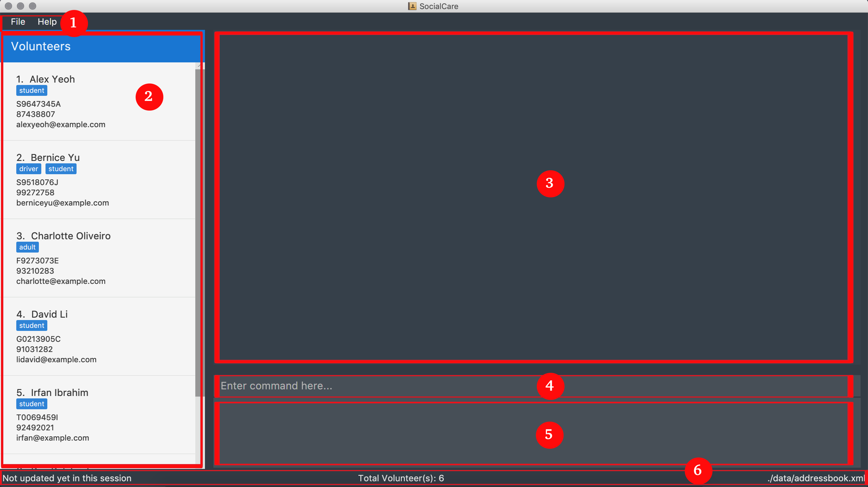Click the student tag under Alex Yeoh
Image resolution: width=868 pixels, height=487 pixels.
32,91
